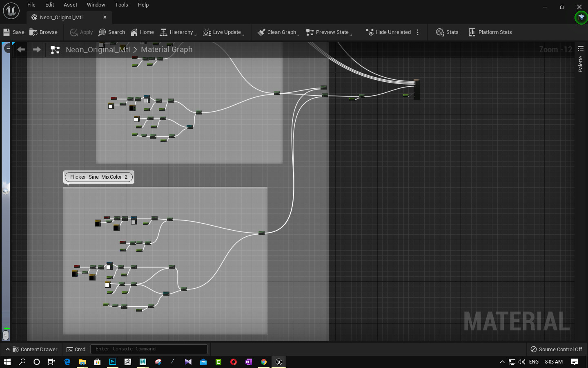This screenshot has width=588, height=368.
Task: Open Source Control status menu
Action: coord(556,349)
